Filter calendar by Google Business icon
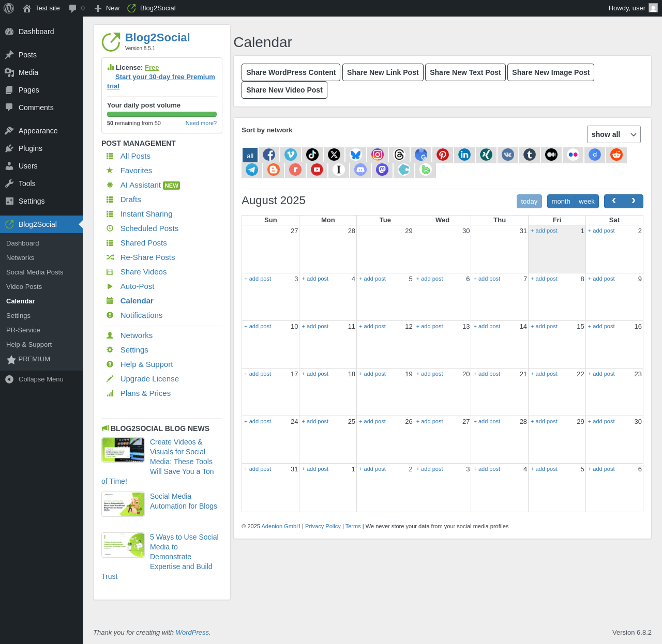 pos(421,155)
